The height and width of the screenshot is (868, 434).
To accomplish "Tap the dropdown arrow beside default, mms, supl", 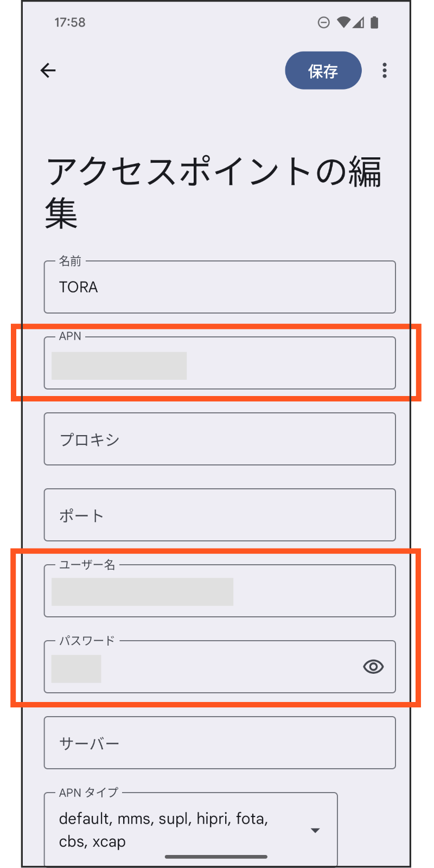I will click(315, 830).
